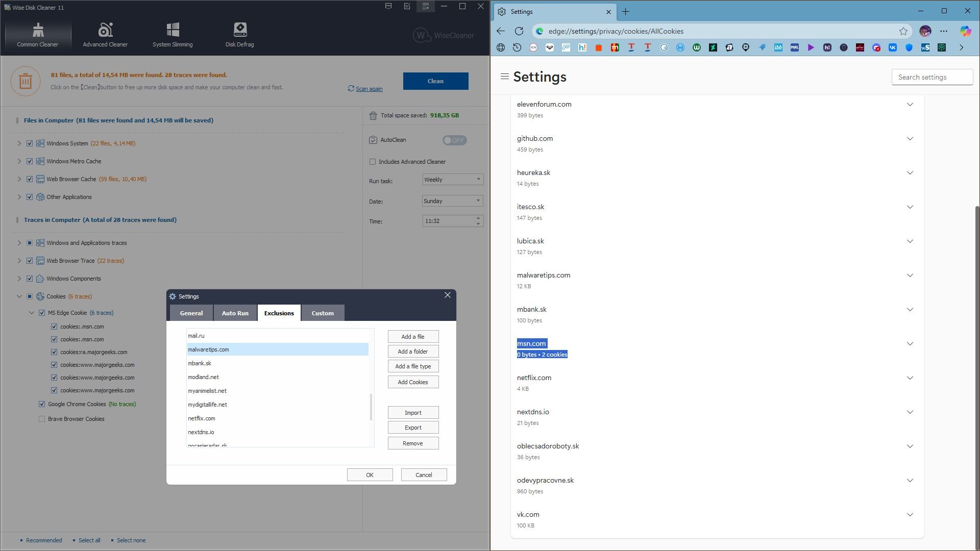This screenshot has width=980, height=551.
Task: Expand the msn.com cookie details in Edge
Action: pyautogui.click(x=910, y=344)
